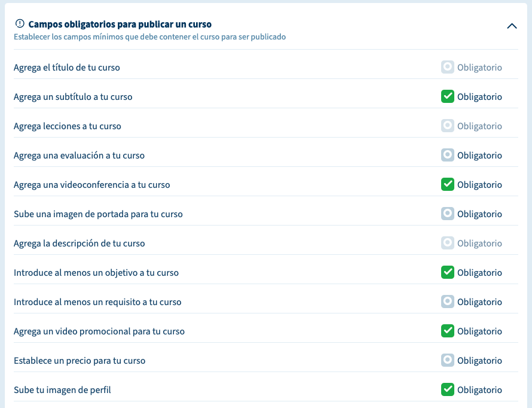The height and width of the screenshot is (408, 532).
Task: Enable Obligatorio for requisito a tu curso
Action: [448, 302]
